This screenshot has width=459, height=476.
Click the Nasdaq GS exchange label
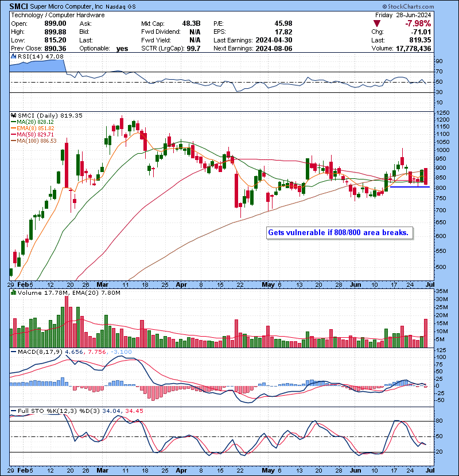pyautogui.click(x=120, y=7)
